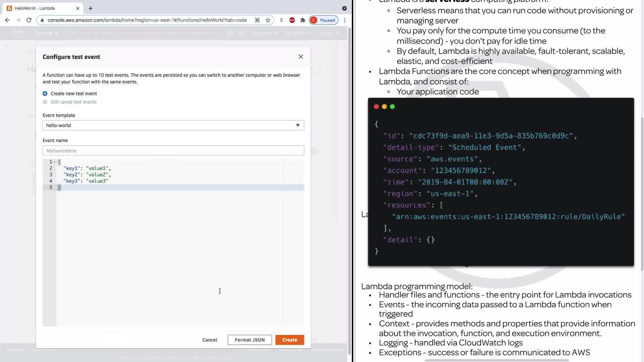Open a new browser tab
The image size is (644, 362).
click(91, 8)
